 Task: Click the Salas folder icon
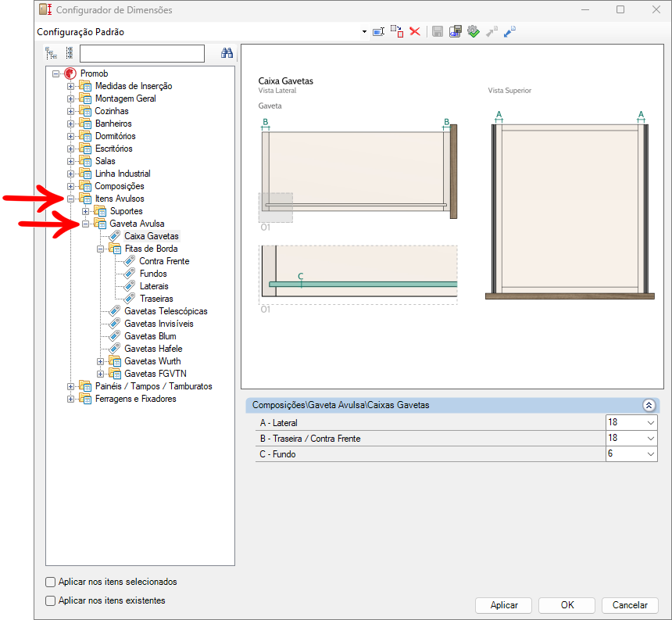click(x=85, y=161)
